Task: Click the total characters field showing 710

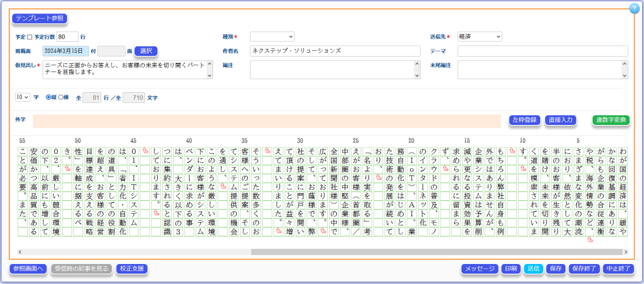Action: (x=133, y=98)
